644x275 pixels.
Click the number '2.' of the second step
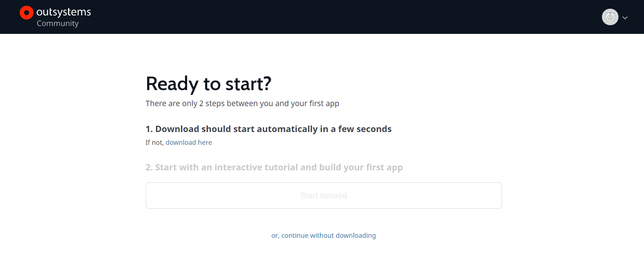[149, 167]
